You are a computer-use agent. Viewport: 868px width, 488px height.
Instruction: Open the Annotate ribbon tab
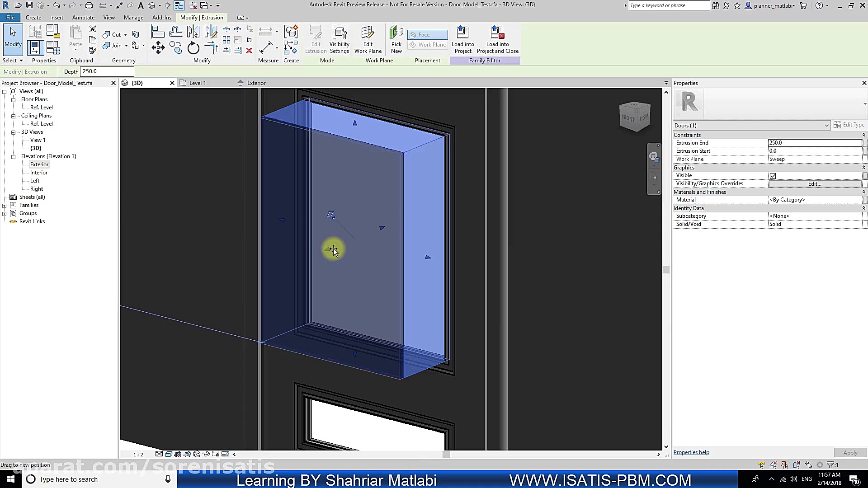tap(83, 18)
